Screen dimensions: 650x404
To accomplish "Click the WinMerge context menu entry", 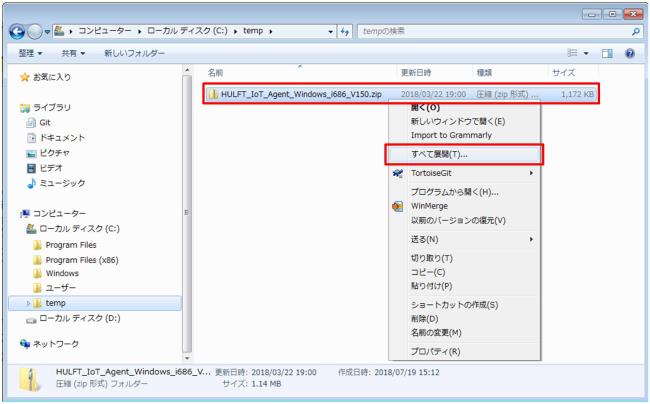I will click(430, 206).
